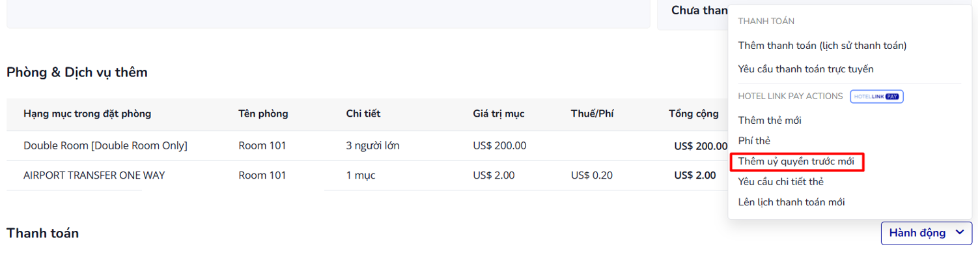Click Lên lịch thanh toán mới
Screen dimensions: 980x268
tap(791, 202)
